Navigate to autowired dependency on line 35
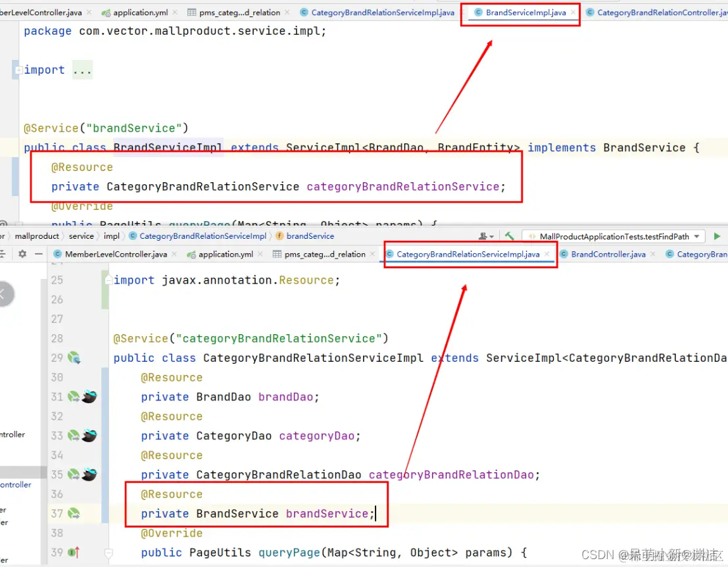Viewport: 728px width, 567px height. click(74, 475)
